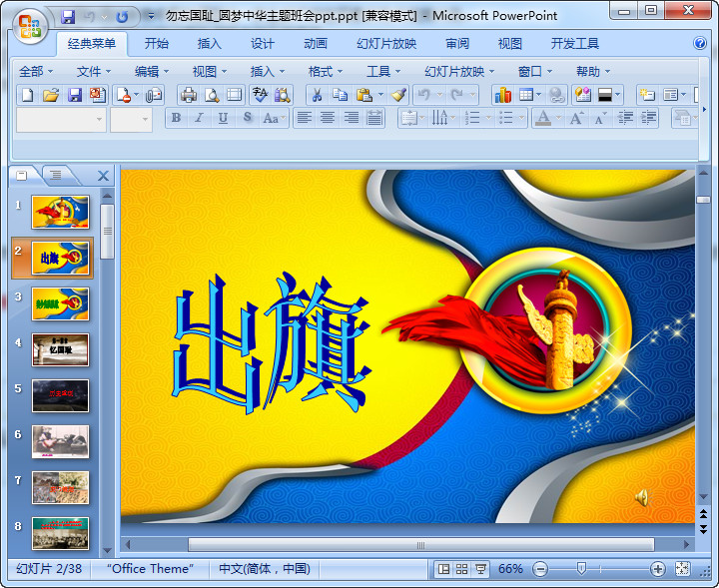Click the e-mail attachment icon
This screenshot has width=719, height=588.
(x=154, y=95)
